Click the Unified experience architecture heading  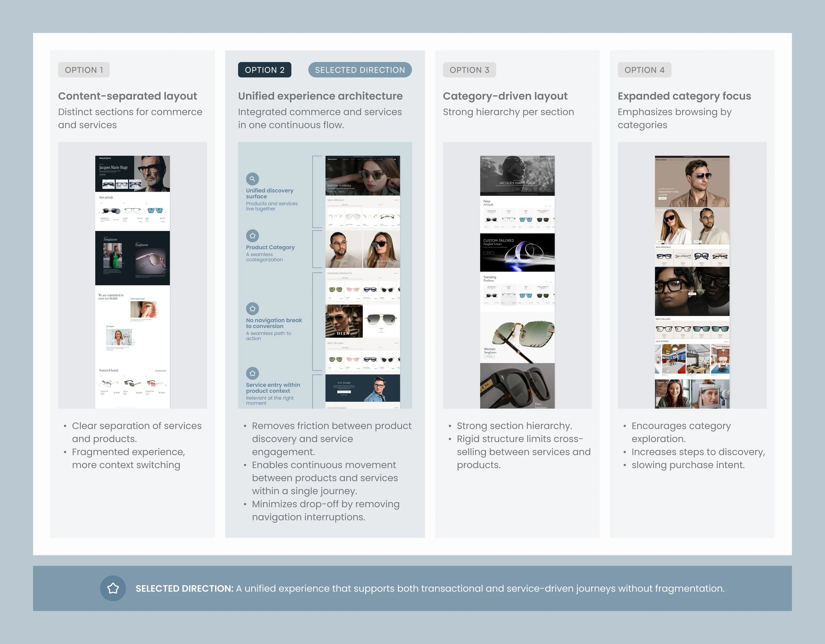click(320, 96)
